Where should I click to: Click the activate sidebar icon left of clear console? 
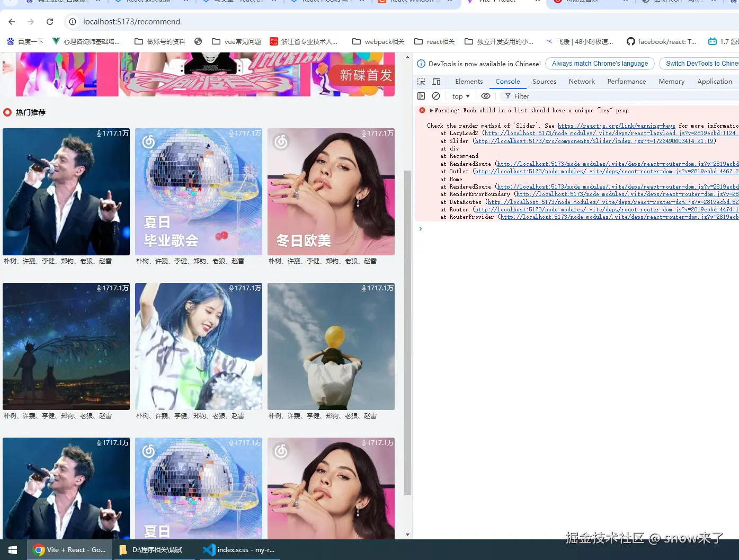(x=421, y=96)
